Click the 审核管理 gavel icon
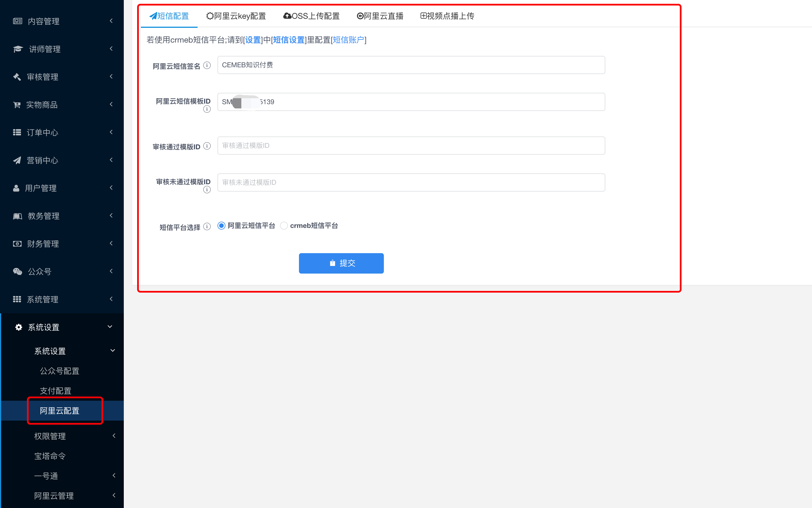Image resolution: width=812 pixels, height=508 pixels. pos(17,77)
